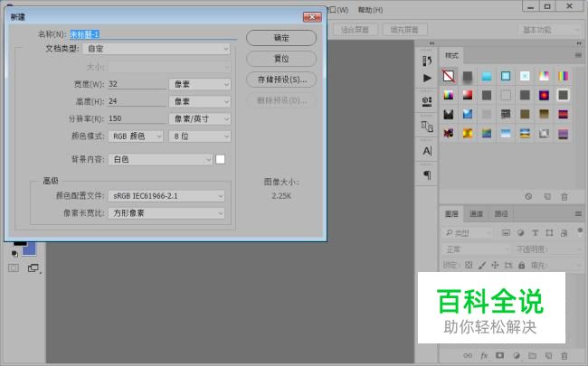Click the 适合屏幕 button
Screen dimensions: 588x366
pyautogui.click(x=355, y=30)
